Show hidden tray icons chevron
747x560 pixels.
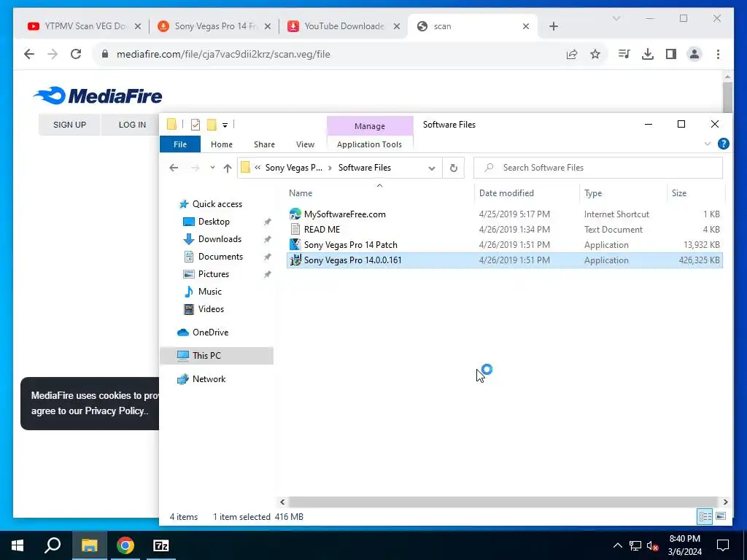(617, 545)
